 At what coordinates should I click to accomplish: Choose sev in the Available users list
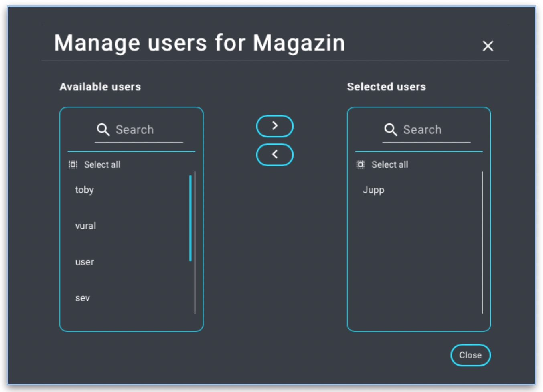pos(83,298)
